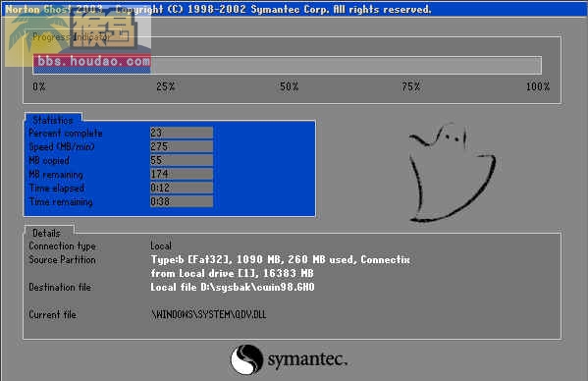This screenshot has width=588, height=381.
Task: Click the symantec wordmark text
Action: click(307, 359)
